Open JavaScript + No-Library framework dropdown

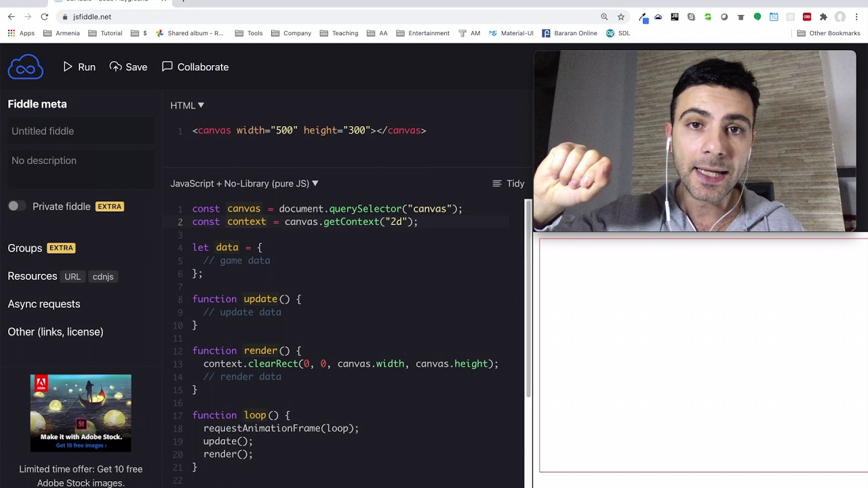[244, 184]
